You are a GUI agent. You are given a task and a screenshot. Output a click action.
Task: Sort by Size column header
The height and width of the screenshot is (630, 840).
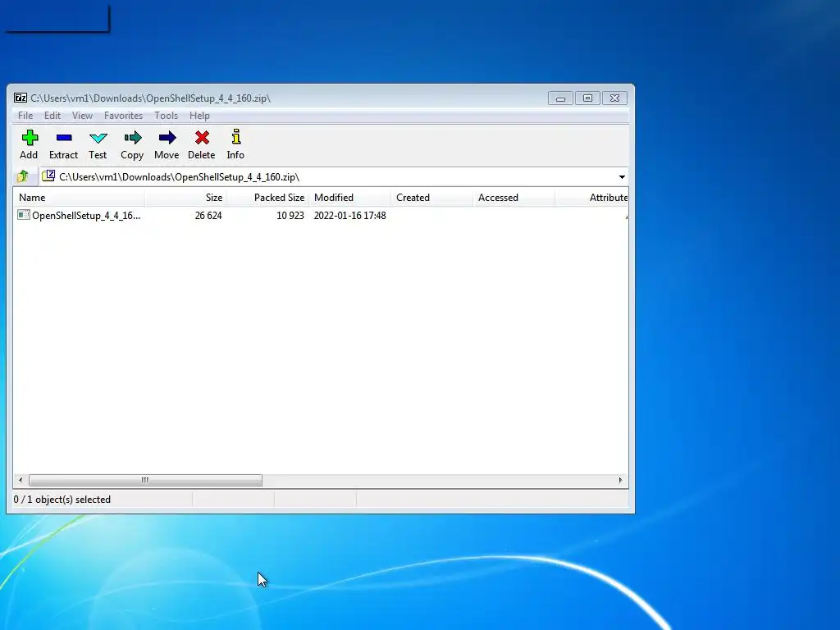click(185, 198)
